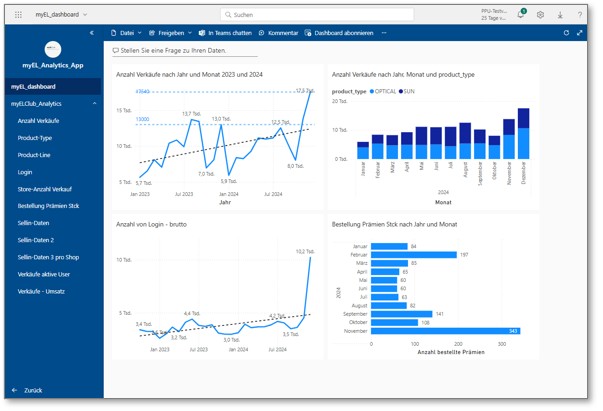The width and height of the screenshot is (603, 411).
Task: Refresh the dashboard with the reload icon
Action: (566, 33)
